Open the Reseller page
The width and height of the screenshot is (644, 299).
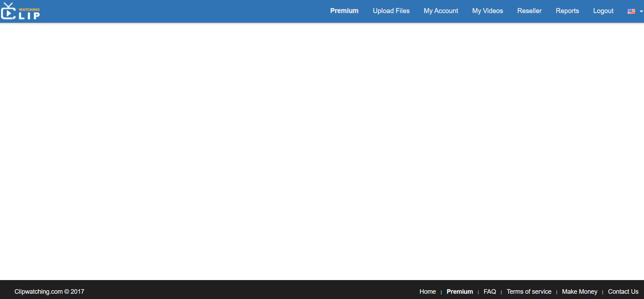(529, 11)
